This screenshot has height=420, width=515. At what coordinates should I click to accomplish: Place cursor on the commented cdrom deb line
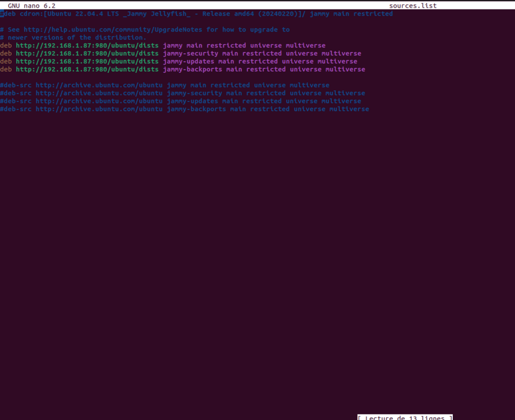tap(196, 14)
